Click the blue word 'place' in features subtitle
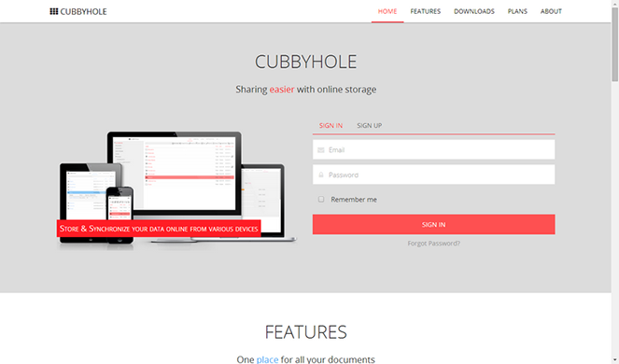Image resolution: width=619 pixels, height=364 pixels. click(267, 359)
